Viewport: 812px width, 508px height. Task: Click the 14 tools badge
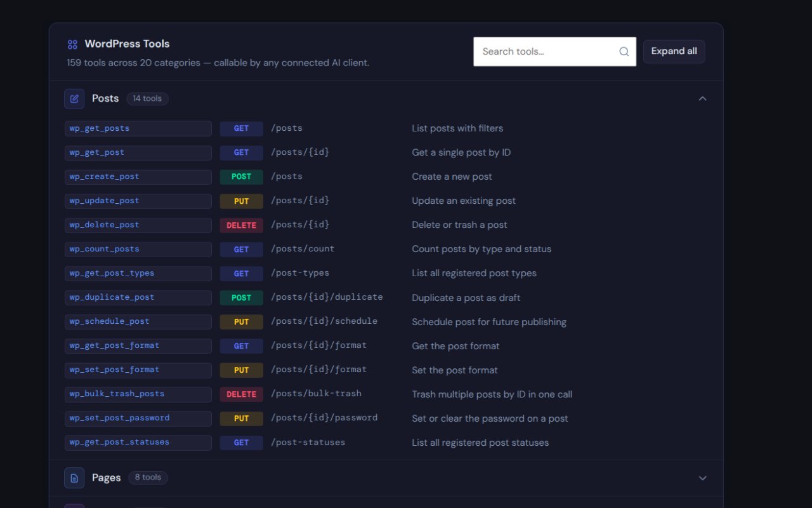click(147, 98)
